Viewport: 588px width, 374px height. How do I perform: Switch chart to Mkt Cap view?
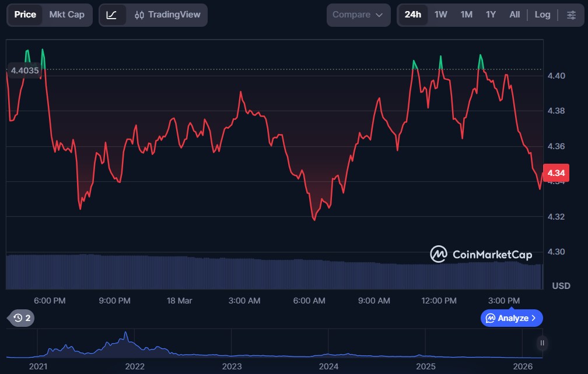pos(66,15)
